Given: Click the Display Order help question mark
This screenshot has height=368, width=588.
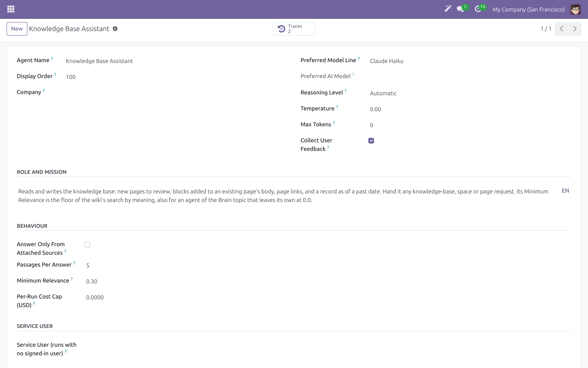Looking at the screenshot, I should click(55, 74).
